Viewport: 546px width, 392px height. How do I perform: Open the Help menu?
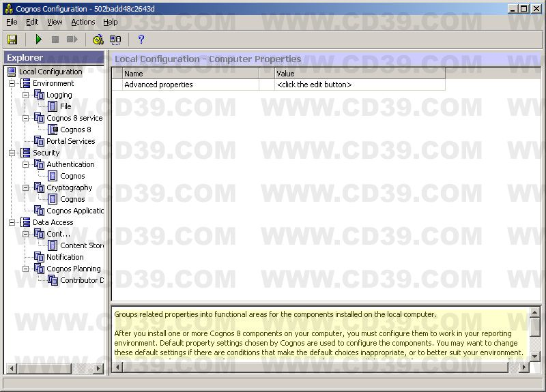[x=111, y=22]
